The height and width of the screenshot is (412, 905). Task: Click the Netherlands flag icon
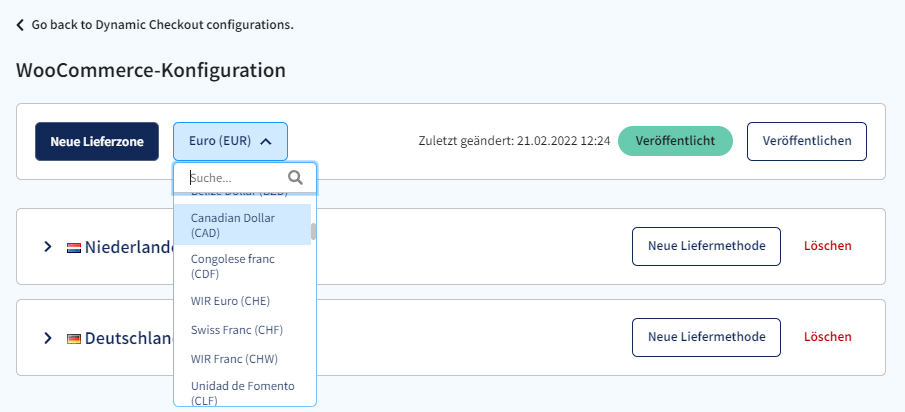tap(74, 248)
